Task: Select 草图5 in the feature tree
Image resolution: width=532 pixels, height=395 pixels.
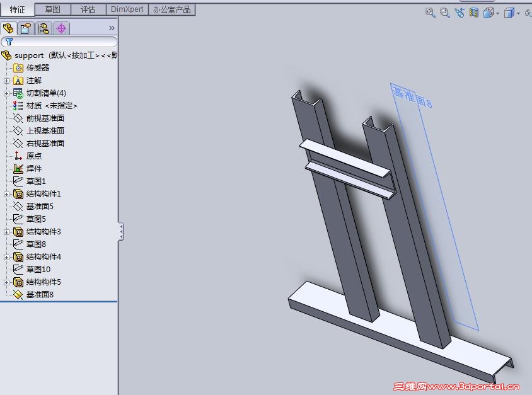Action: pos(36,219)
